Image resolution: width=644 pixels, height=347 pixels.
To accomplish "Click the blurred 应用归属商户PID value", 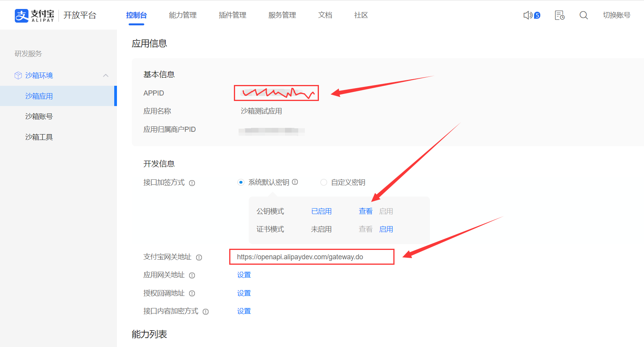I will tap(271, 131).
